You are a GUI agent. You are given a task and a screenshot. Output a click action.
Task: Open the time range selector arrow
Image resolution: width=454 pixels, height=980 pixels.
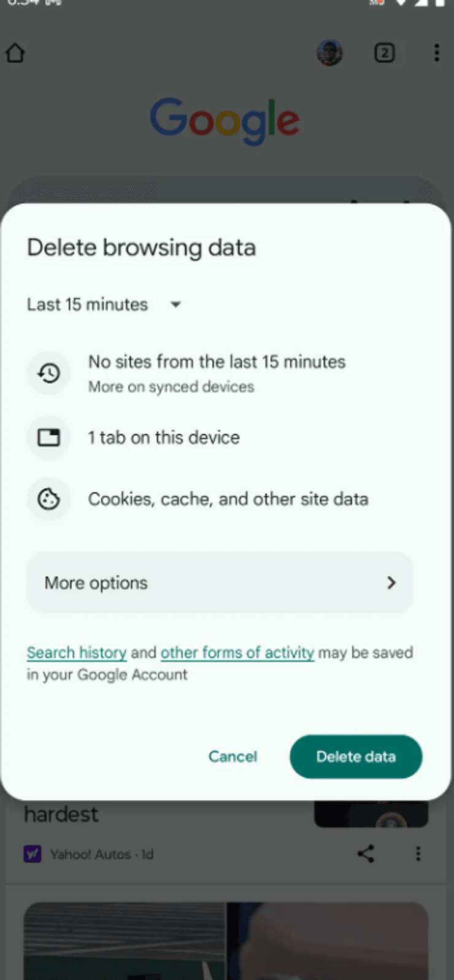175,305
